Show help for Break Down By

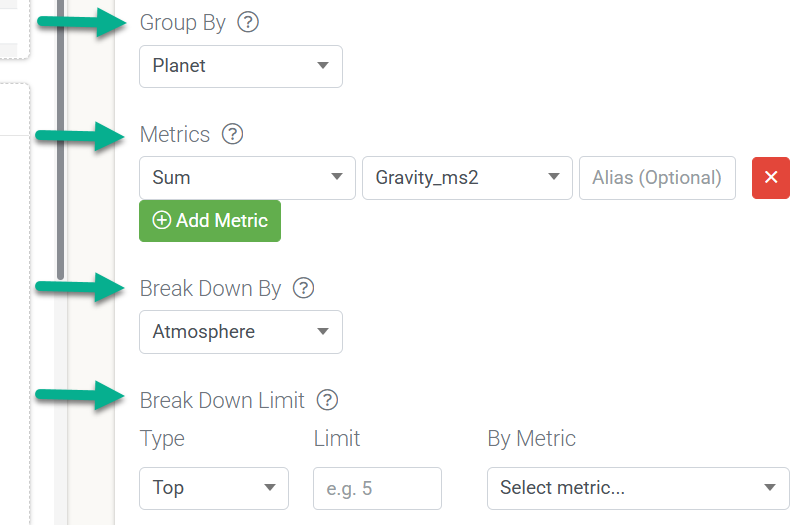coord(304,288)
